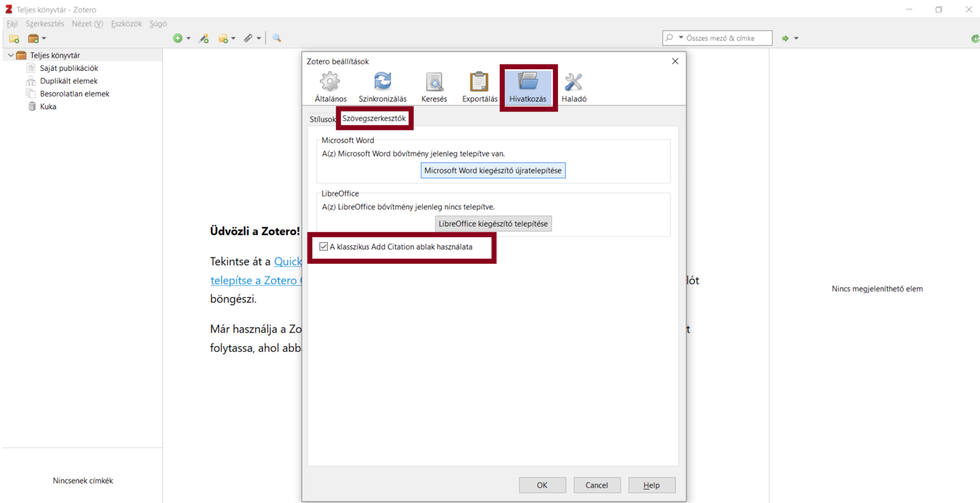Viewport: 980px width, 503px height.
Task: Click the paperclip Add Attachment icon
Action: pos(248,39)
